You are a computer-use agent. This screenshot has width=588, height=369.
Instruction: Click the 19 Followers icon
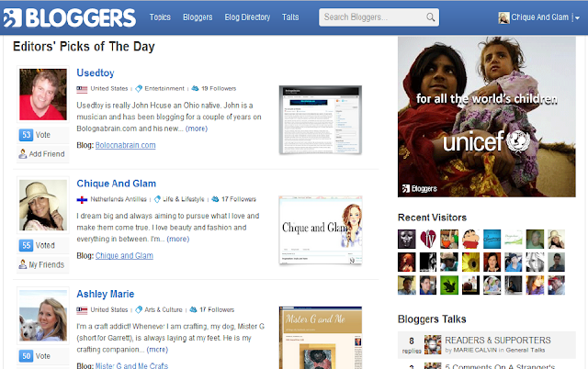coord(195,88)
